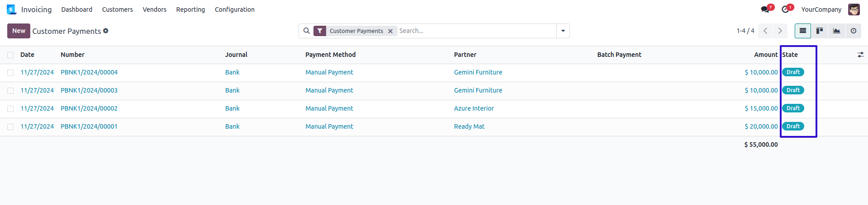
Task: Open the messages chat icon
Action: click(764, 9)
